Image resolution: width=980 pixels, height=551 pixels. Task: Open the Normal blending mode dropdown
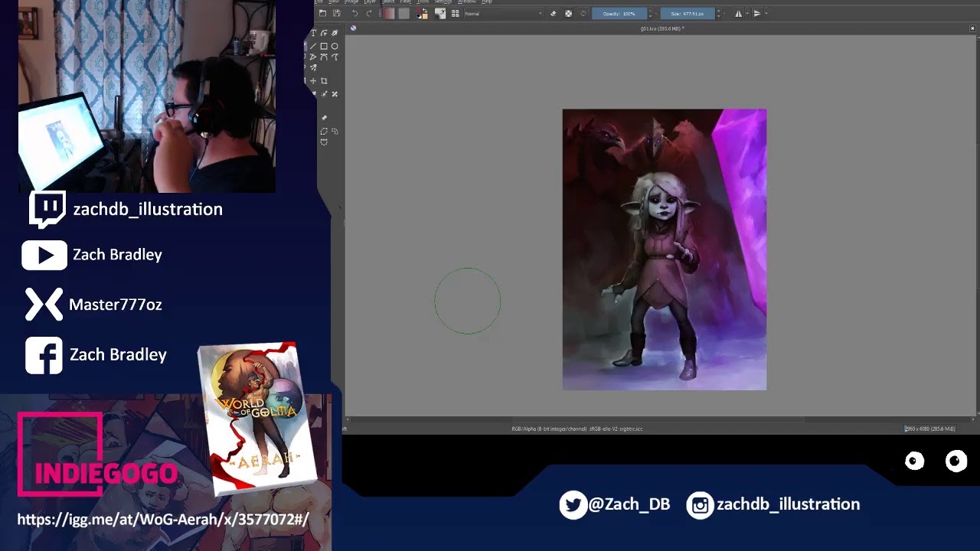click(x=503, y=14)
